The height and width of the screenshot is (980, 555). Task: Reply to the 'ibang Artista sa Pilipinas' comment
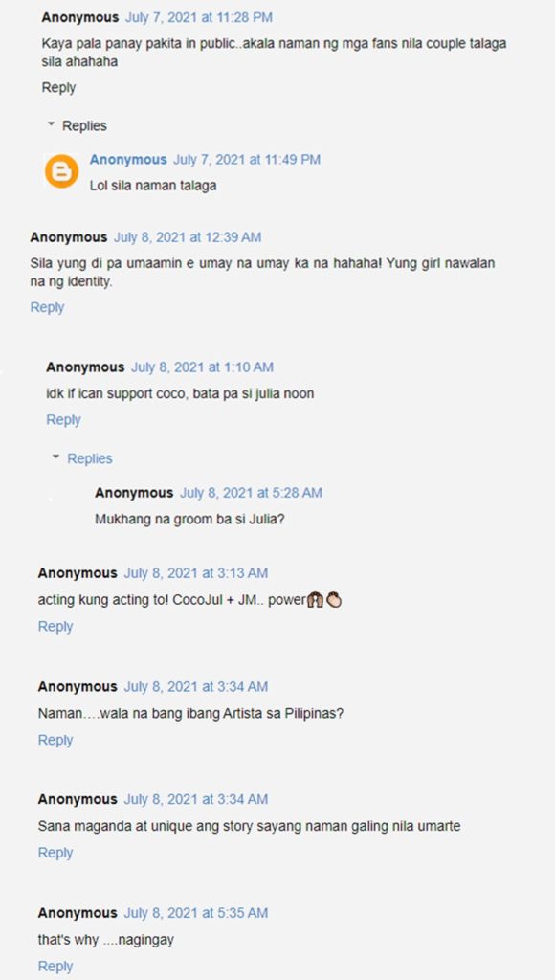point(55,740)
